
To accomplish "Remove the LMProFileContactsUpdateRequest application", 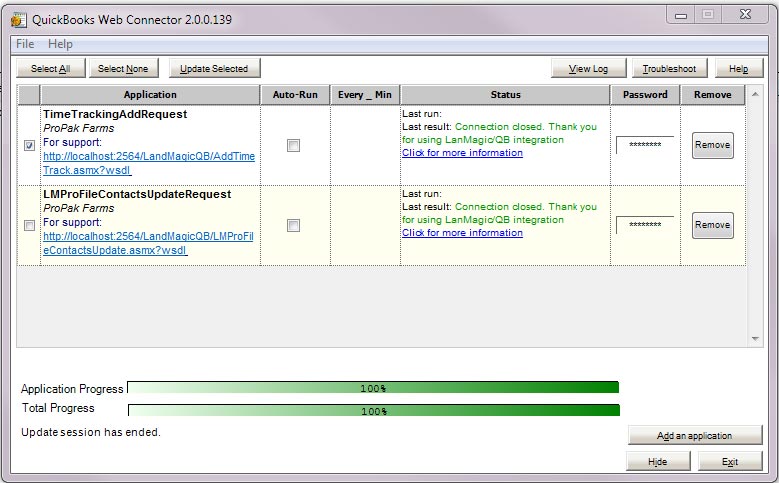I will pyautogui.click(x=712, y=225).
